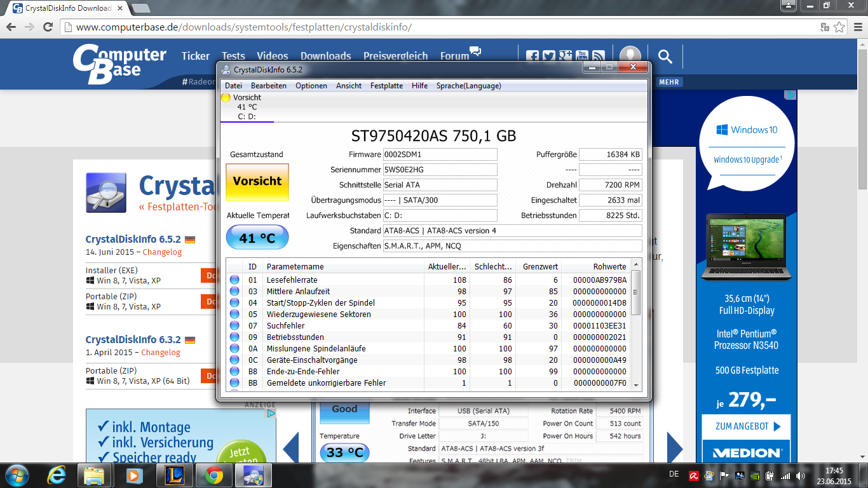868x488 pixels.
Task: Click the status orb of Betriebsstunden row
Action: point(234,337)
